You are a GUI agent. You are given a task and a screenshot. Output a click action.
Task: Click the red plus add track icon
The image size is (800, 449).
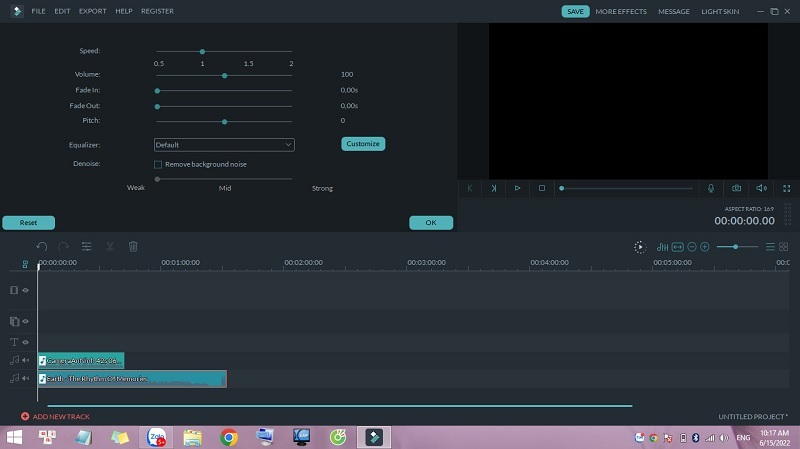(x=25, y=416)
